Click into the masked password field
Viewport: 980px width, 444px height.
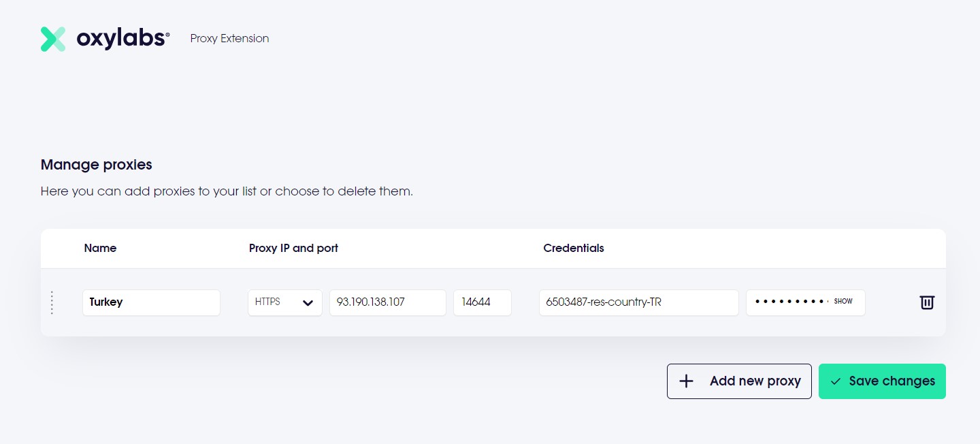coord(789,302)
